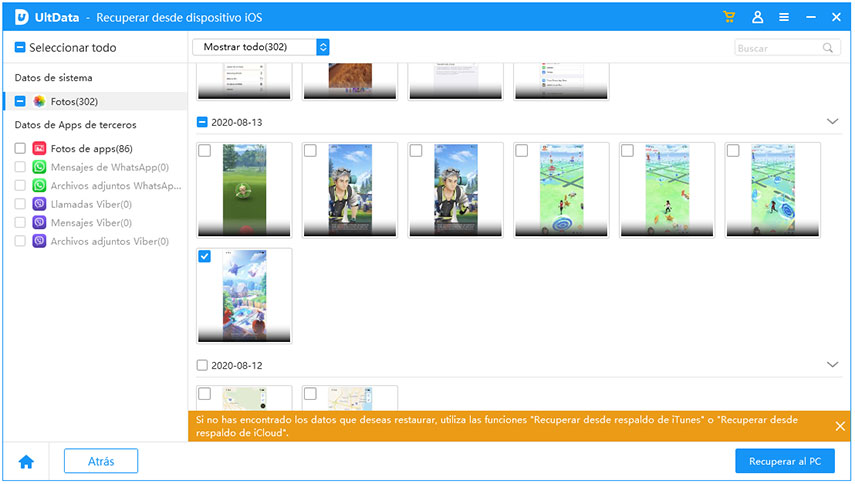This screenshot has height=484, width=855.
Task: Open the shopping cart icon
Action: (730, 17)
